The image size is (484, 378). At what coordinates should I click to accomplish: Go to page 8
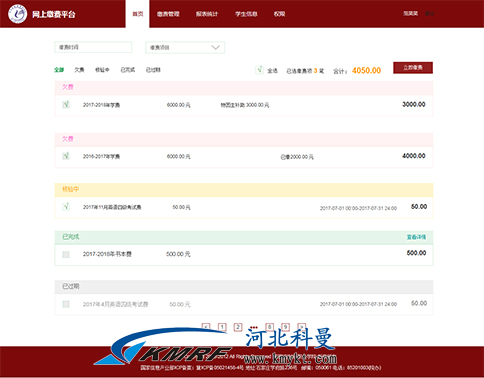269,327
